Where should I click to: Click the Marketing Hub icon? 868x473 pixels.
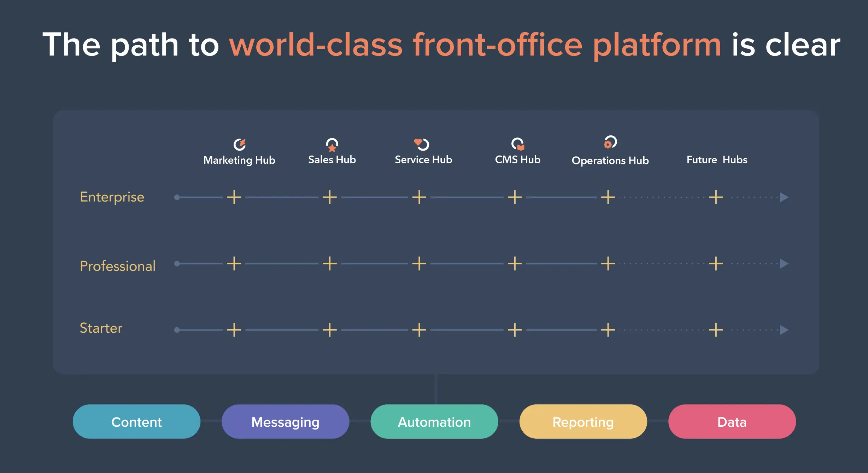click(240, 144)
